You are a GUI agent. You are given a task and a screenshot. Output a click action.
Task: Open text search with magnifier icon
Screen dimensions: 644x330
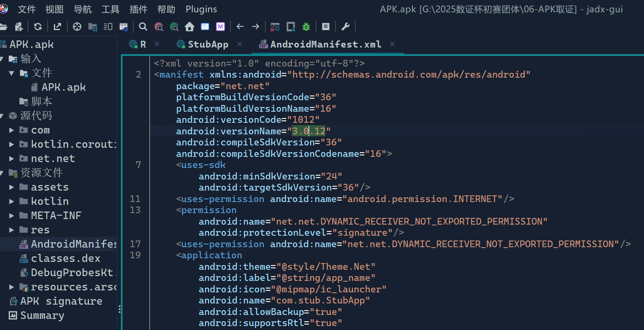coord(143,27)
